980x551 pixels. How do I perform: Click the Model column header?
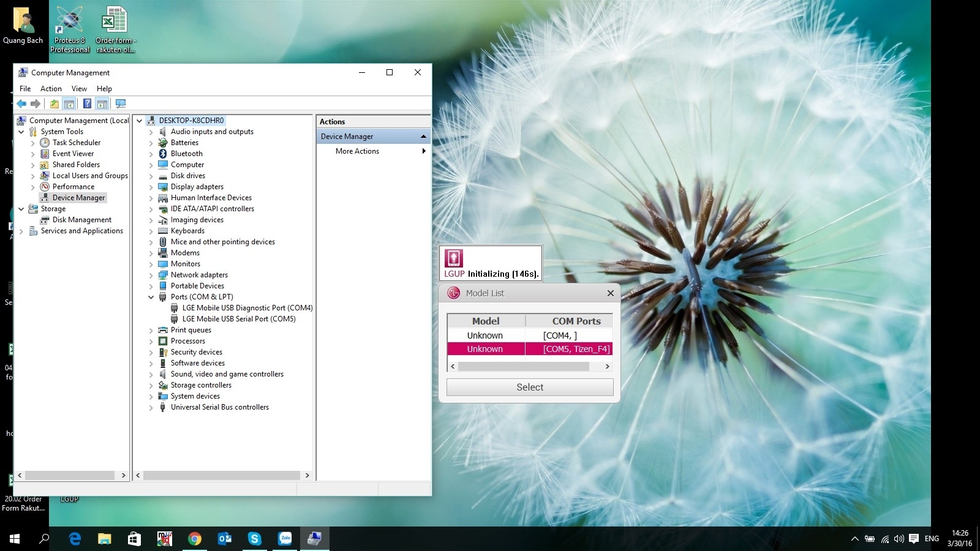pyautogui.click(x=486, y=321)
